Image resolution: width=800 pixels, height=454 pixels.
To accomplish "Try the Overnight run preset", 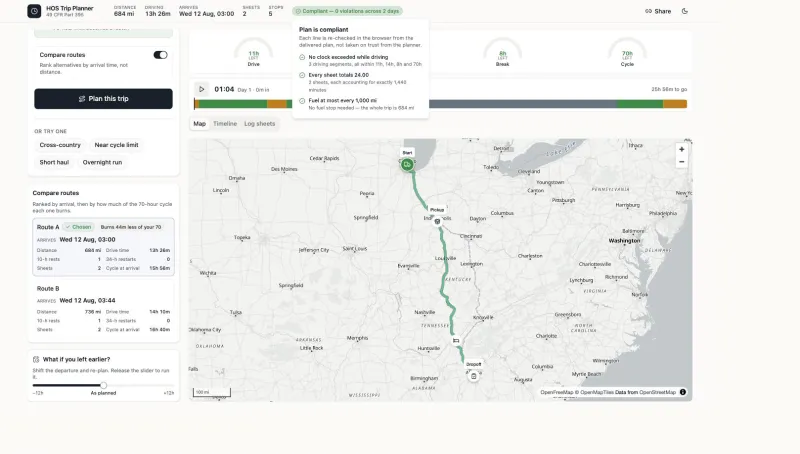I will click(x=102, y=162).
